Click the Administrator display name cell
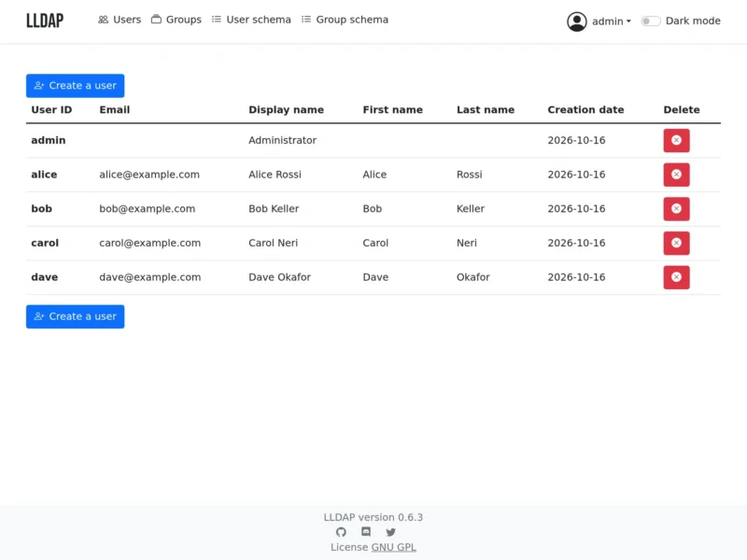The image size is (747, 560). pyautogui.click(x=283, y=141)
